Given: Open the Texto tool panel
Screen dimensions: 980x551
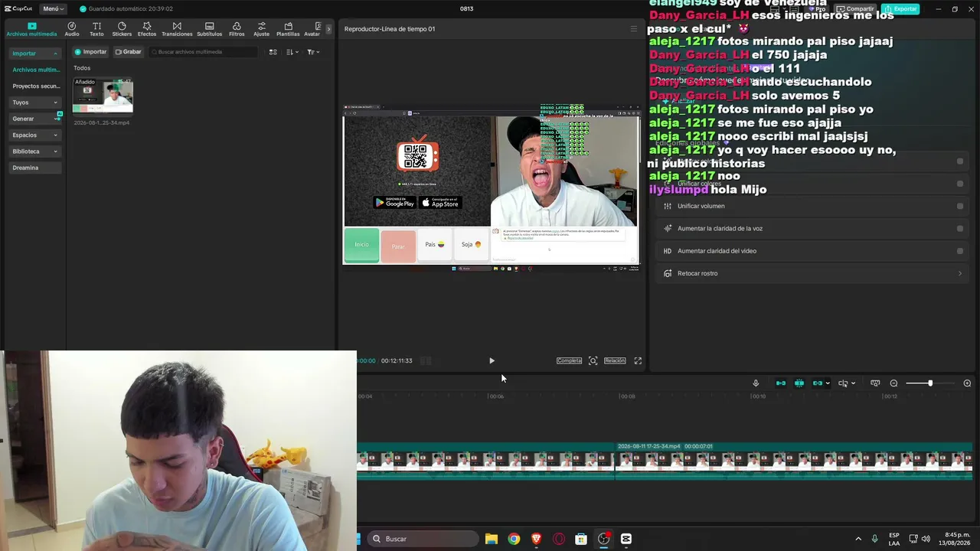Looking at the screenshot, I should click(96, 29).
